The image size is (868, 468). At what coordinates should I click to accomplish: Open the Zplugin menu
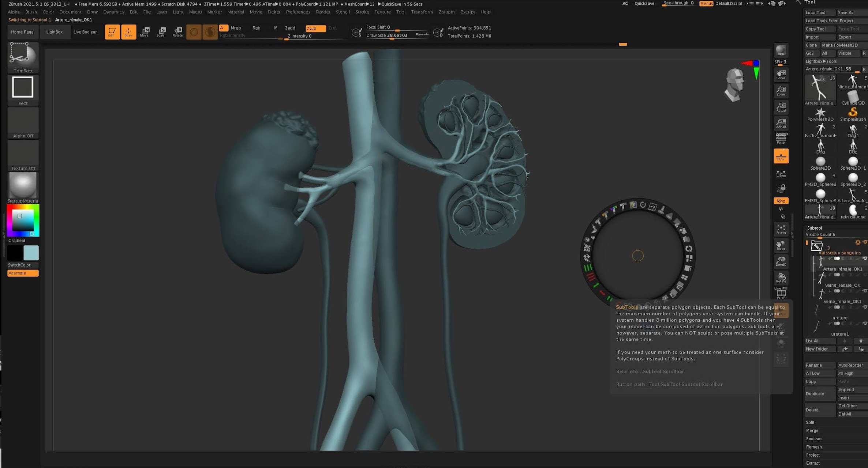click(x=446, y=12)
